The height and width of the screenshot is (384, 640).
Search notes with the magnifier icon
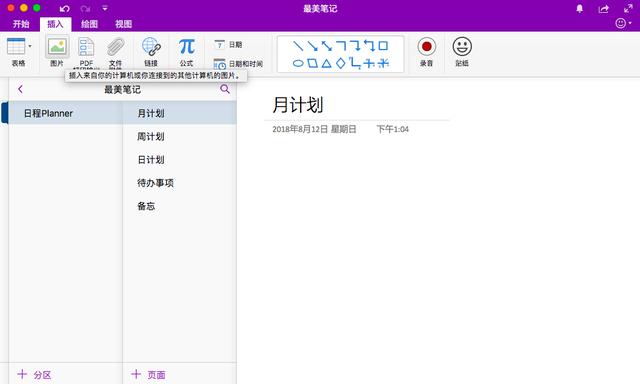[225, 89]
